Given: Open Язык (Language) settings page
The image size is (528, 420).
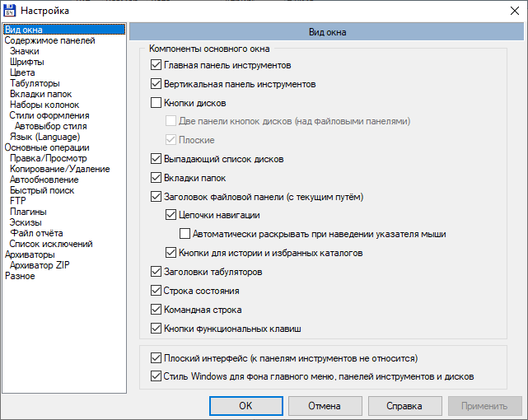Looking at the screenshot, I should [x=44, y=137].
